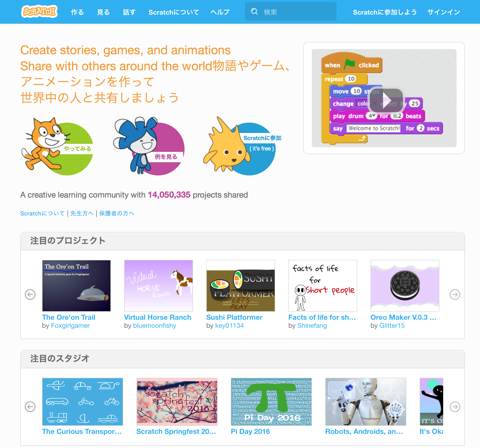This screenshot has width=480, height=448.
Task: Open the 話す menu item
Action: tap(129, 12)
